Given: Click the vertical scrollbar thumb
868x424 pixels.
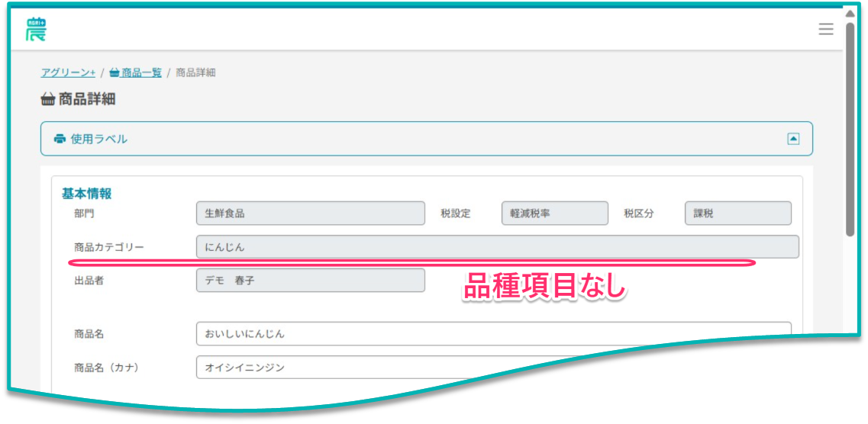Looking at the screenshot, I should [850, 130].
